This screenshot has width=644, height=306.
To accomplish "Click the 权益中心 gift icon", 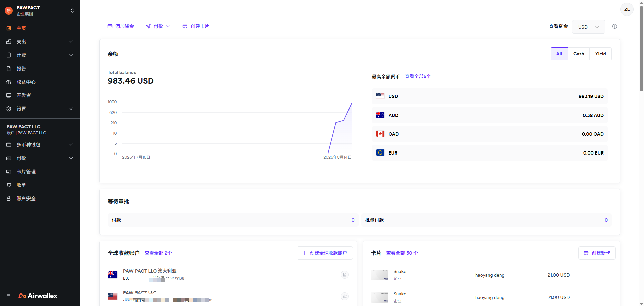I will point(9,82).
